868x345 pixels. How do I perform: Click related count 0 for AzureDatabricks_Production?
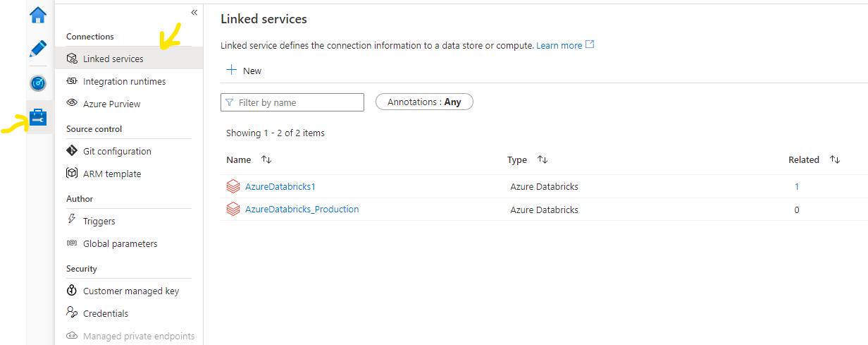point(797,210)
